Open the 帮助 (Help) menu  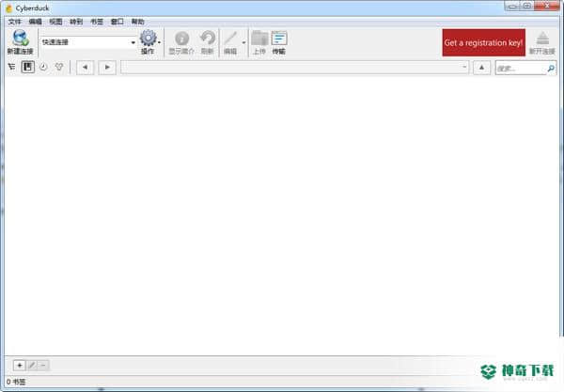138,22
